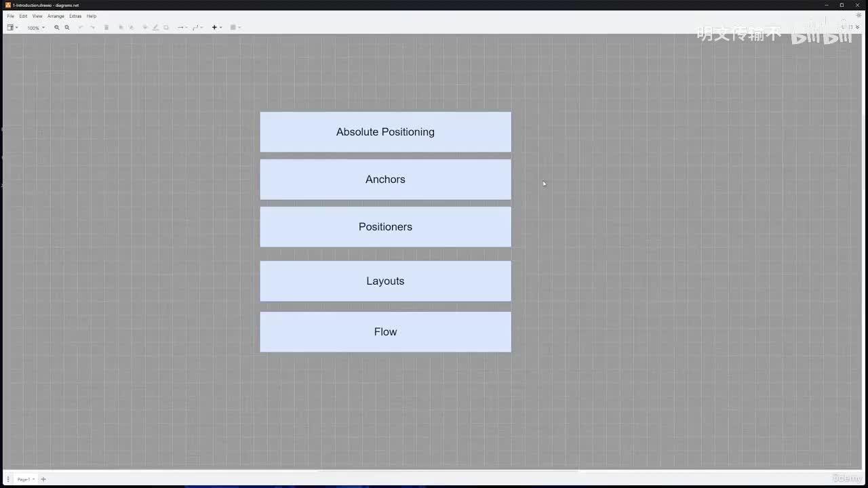Click the shadow toggle icon
Viewport: 868px width, 488px height.
click(x=166, y=28)
